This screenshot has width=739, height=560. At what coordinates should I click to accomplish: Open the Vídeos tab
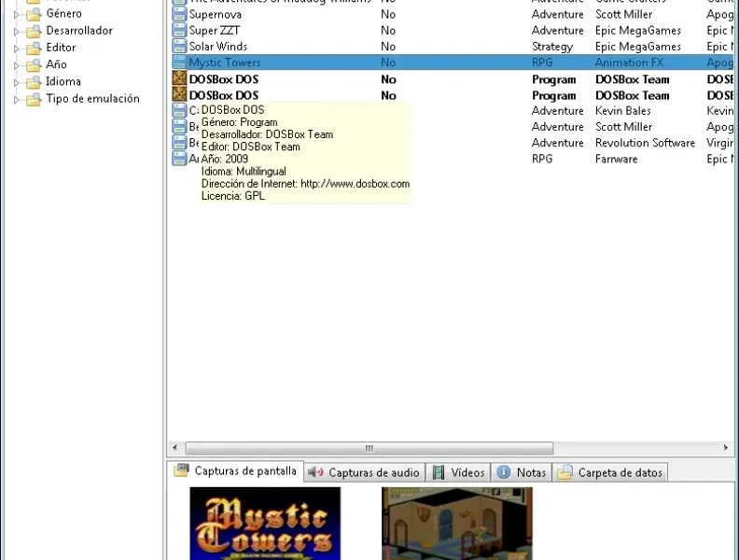458,472
